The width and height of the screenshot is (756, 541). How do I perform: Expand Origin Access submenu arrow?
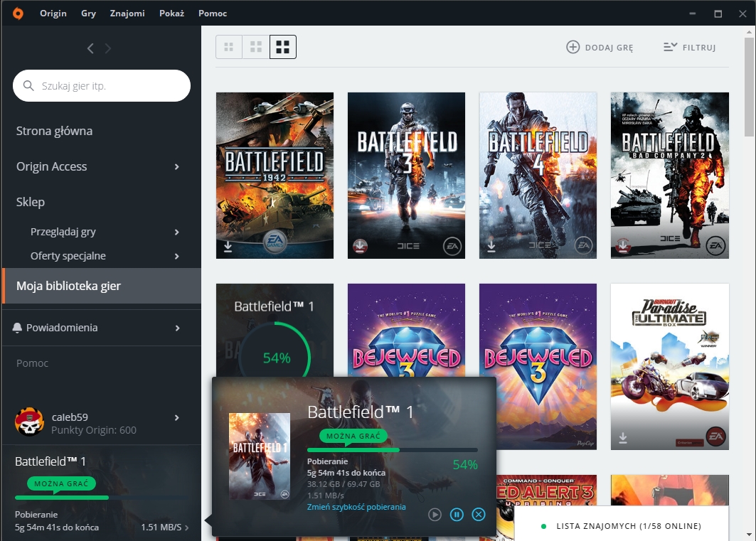[177, 166]
